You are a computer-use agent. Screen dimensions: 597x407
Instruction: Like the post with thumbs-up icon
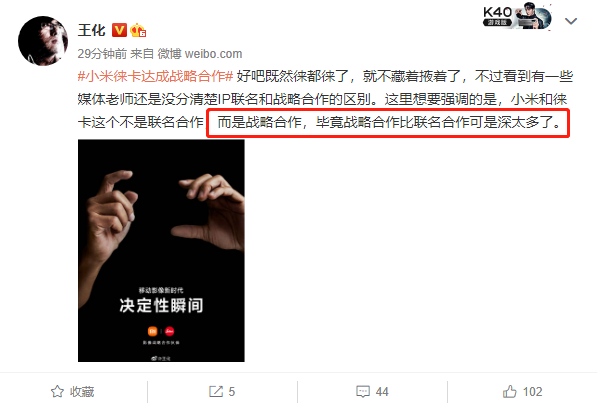coord(510,391)
